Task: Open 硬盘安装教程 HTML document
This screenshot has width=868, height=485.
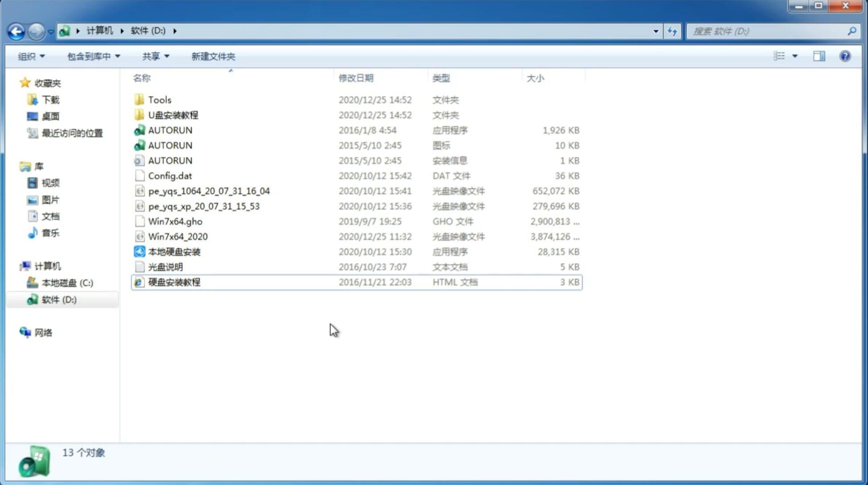Action: pos(173,282)
